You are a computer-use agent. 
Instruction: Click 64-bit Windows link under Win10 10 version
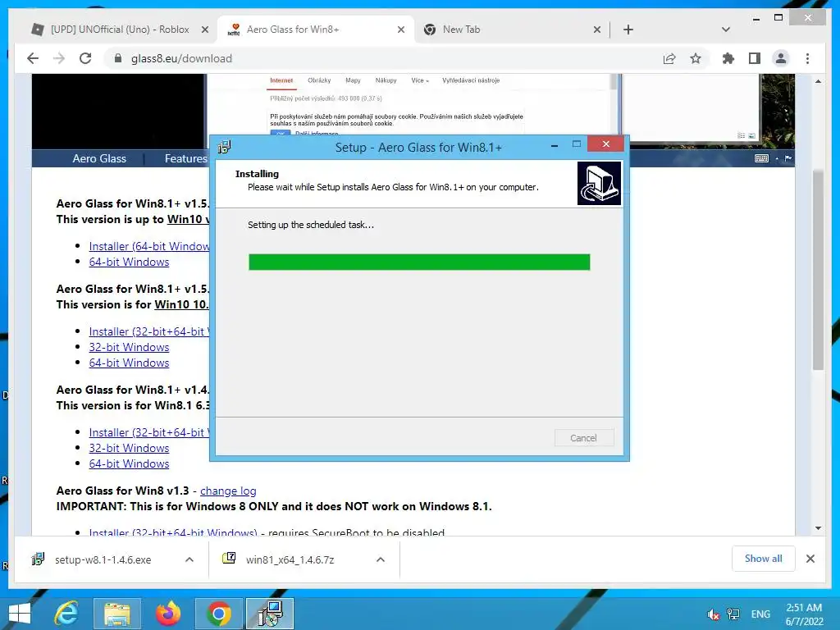[129, 362]
